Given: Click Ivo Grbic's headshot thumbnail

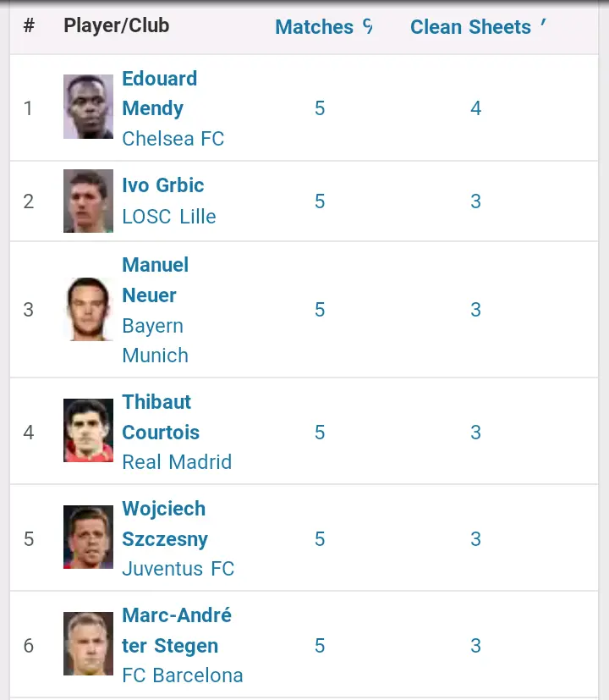Looking at the screenshot, I should pyautogui.click(x=88, y=201).
